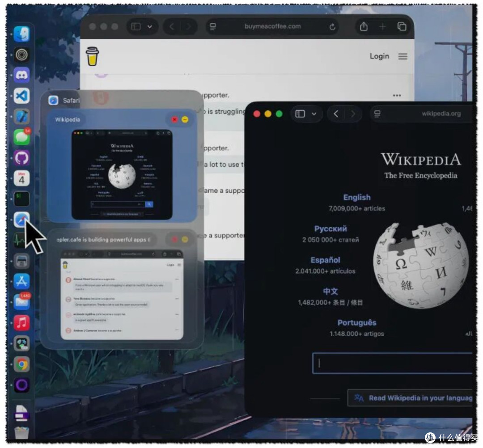Click 'The Free Encyclopedia' tagline
The image size is (483, 448).
tap(421, 176)
